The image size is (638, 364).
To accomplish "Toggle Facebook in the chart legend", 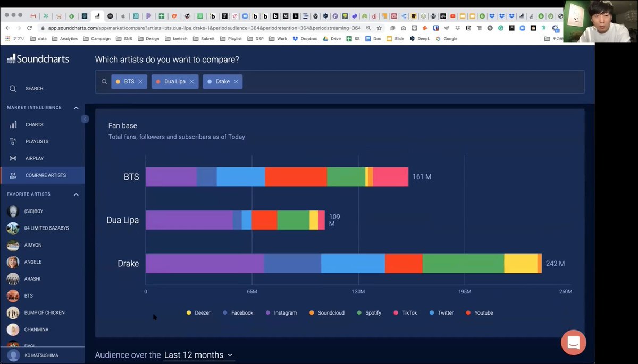I will pos(238,313).
